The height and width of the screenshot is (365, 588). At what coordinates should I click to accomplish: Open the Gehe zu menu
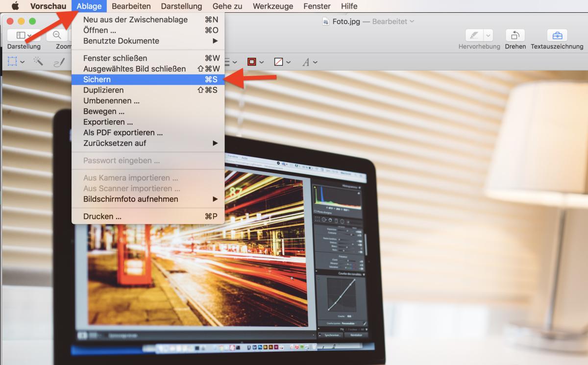(x=227, y=6)
